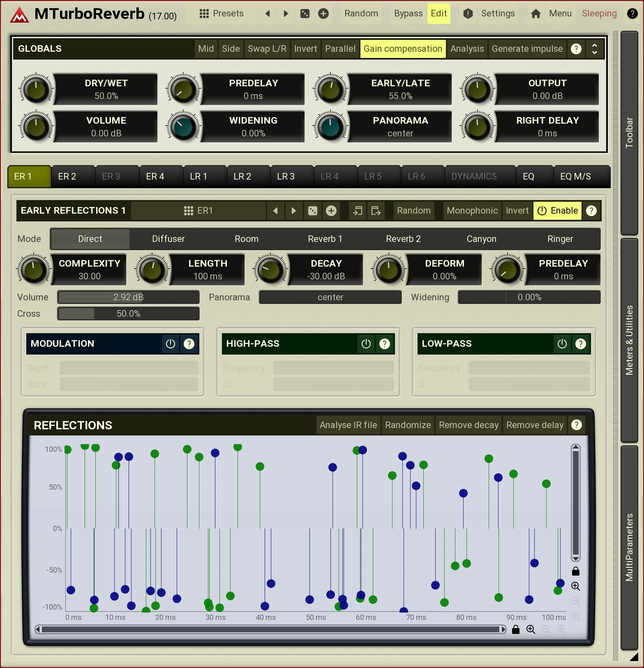Open the Reflections help question mark
Image resolution: width=644 pixels, height=668 pixels.
click(576, 425)
